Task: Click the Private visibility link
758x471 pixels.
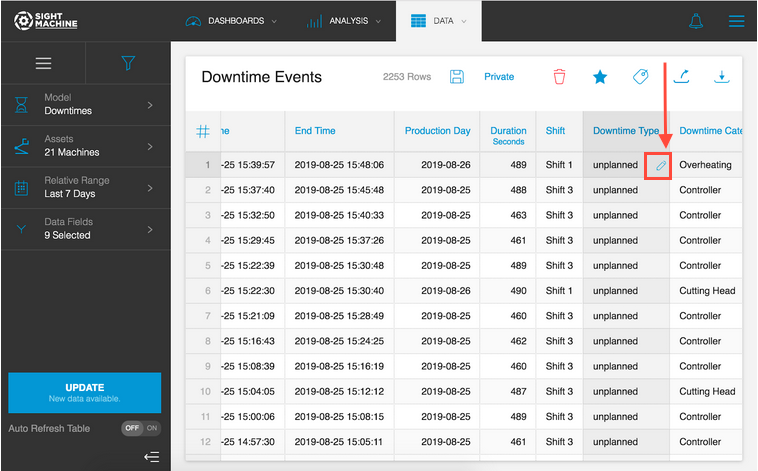Action: [499, 77]
